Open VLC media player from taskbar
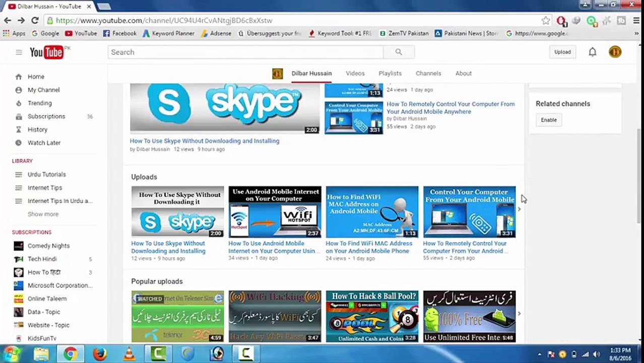The height and width of the screenshot is (363, 644). 129,354
